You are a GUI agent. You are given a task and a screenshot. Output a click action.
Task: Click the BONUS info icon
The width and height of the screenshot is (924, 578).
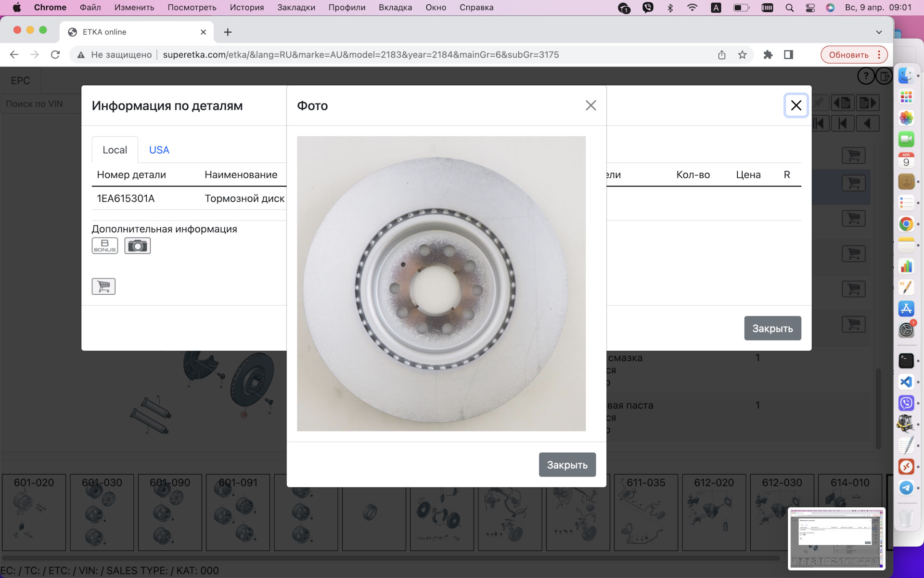[x=104, y=246]
